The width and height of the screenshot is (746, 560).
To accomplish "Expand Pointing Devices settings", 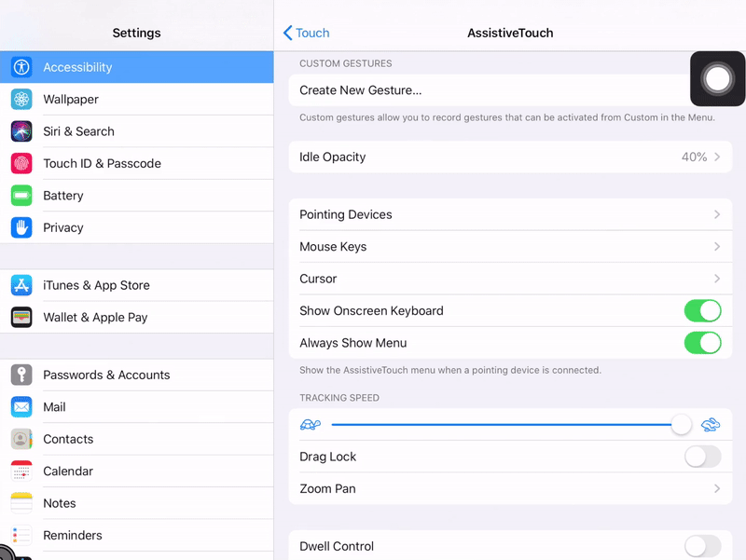I will click(511, 214).
